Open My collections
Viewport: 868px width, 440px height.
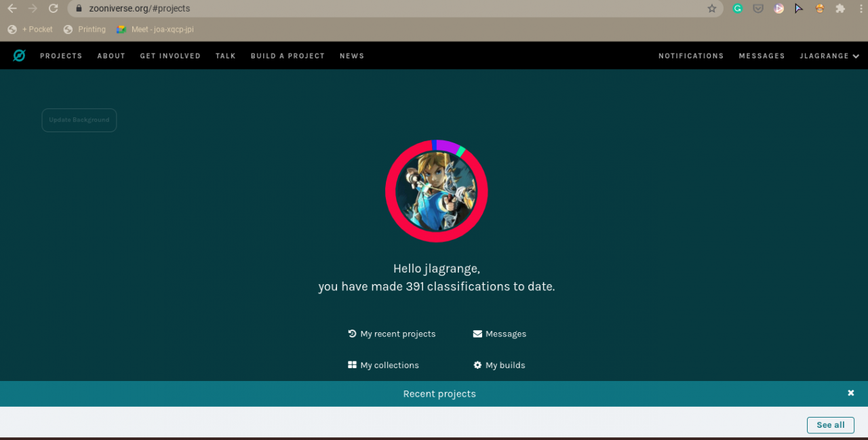tap(383, 365)
